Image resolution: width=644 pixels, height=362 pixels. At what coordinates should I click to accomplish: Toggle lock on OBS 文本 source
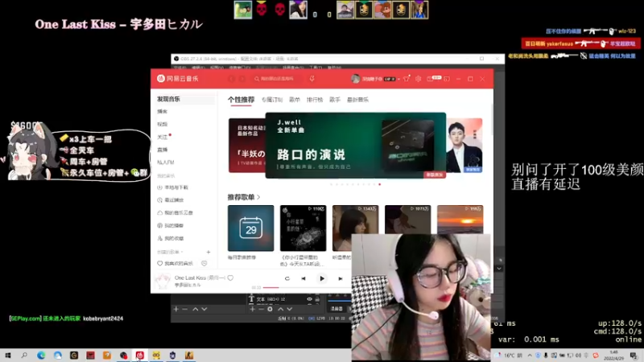(x=317, y=299)
